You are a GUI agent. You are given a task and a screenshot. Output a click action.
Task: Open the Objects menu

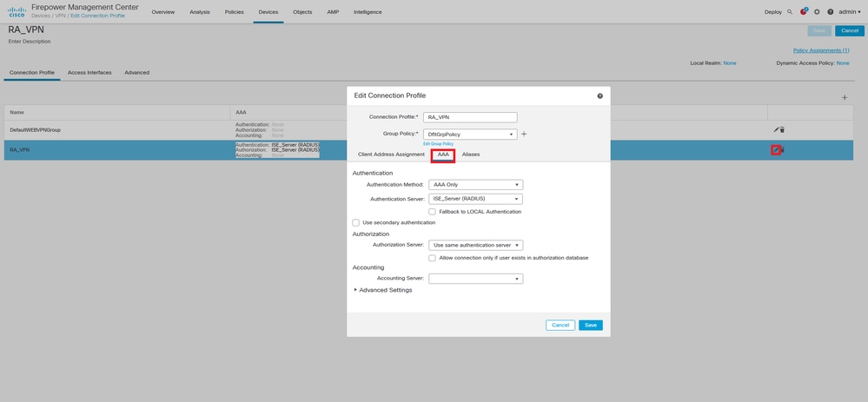coord(302,11)
